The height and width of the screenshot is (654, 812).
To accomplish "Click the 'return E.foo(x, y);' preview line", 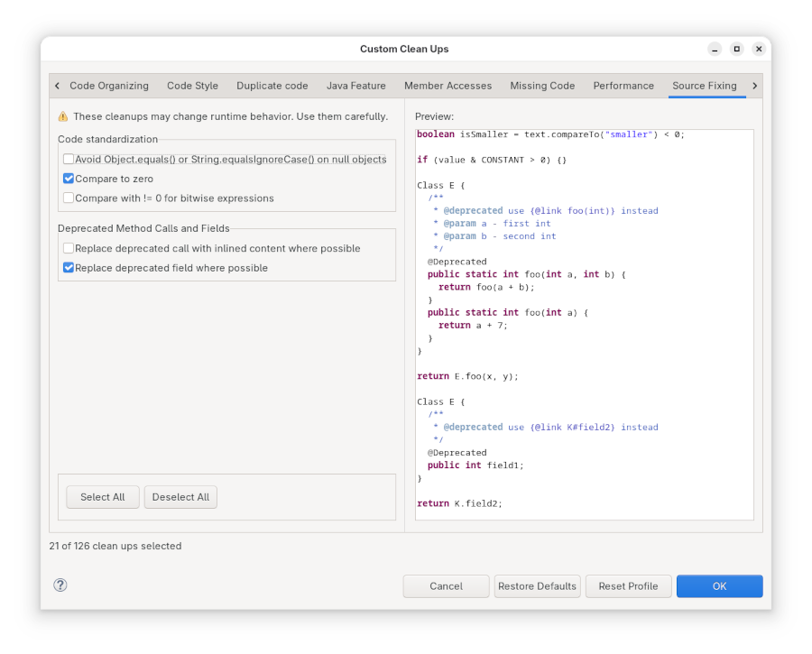I will point(467,376).
